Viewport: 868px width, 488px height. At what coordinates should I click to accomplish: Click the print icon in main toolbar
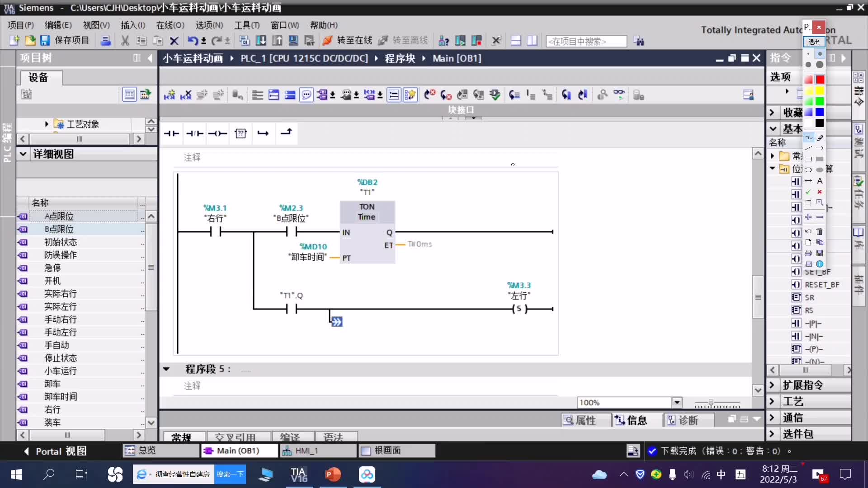[x=105, y=41]
